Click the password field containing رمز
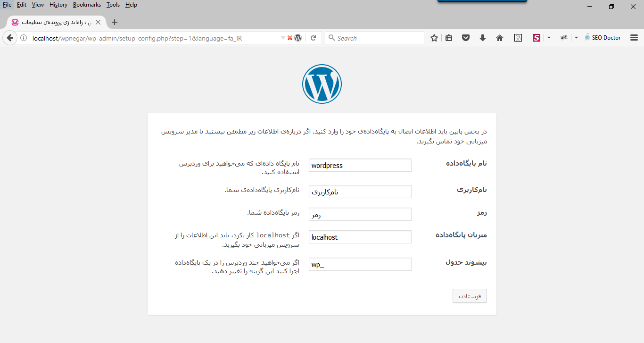644x343 pixels. [x=360, y=214]
